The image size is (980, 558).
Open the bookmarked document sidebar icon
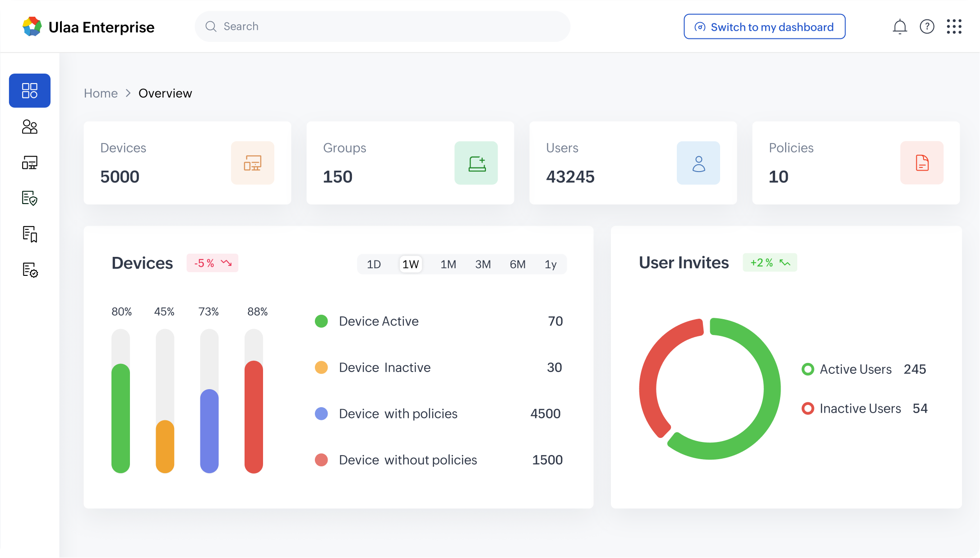pyautogui.click(x=30, y=234)
